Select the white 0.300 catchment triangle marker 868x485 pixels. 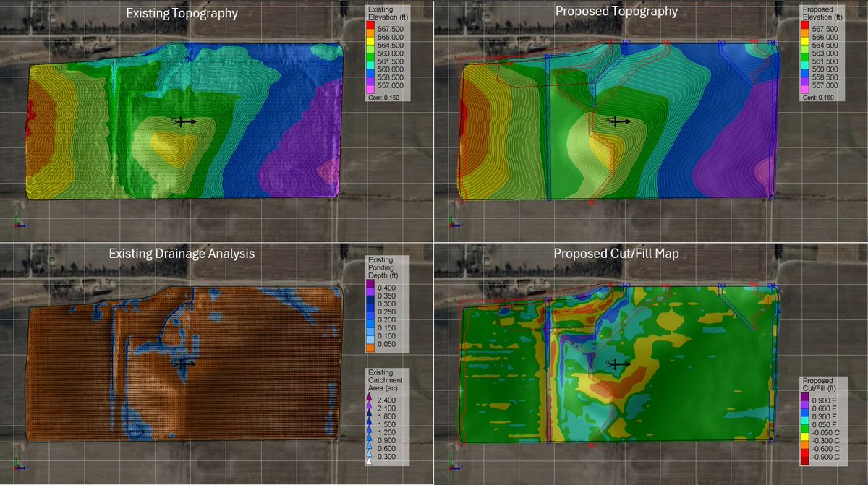point(370,460)
